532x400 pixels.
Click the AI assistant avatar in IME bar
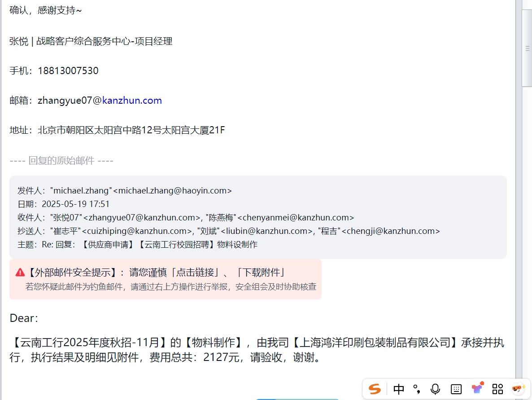tap(518, 389)
